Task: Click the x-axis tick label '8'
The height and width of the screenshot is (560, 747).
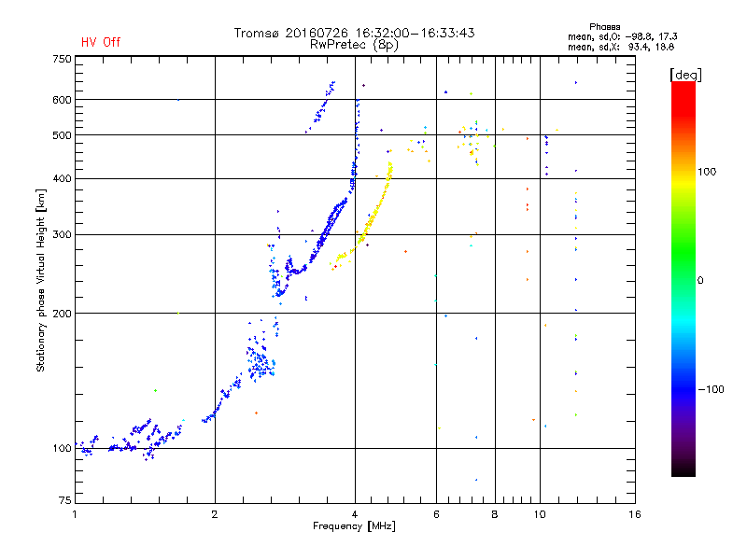Action: 495,514
